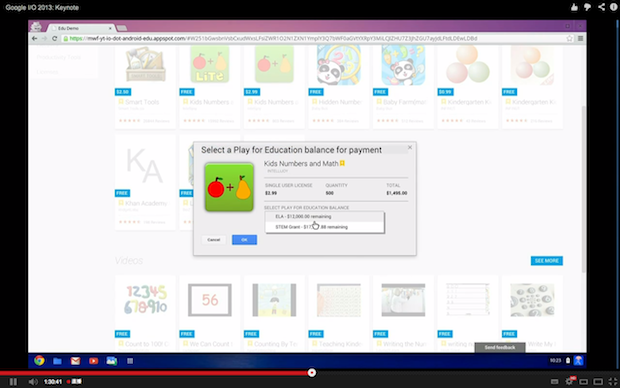Click the video progress bar scrubber
Viewport: 620px width, 388px height.
coord(312,373)
